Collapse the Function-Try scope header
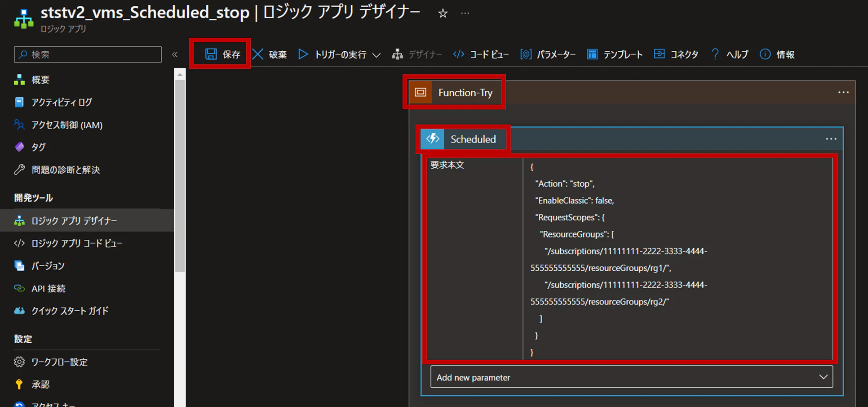The height and width of the screenshot is (407, 868). click(632, 92)
